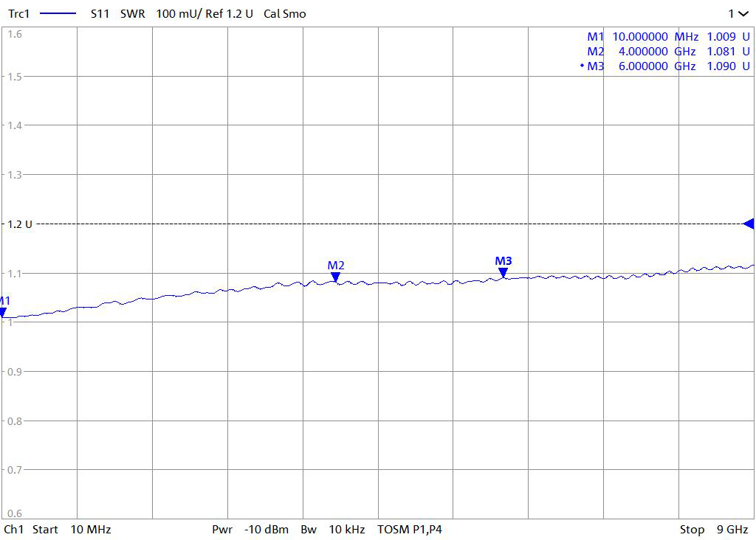The width and height of the screenshot is (756, 540).
Task: Click the Bw 10 kHz bandwidth setting
Action: 332,529
